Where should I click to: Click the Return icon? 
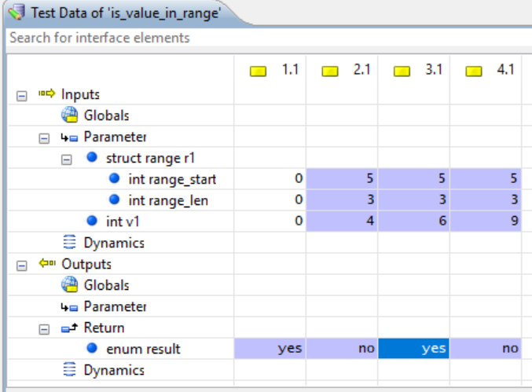(x=69, y=328)
